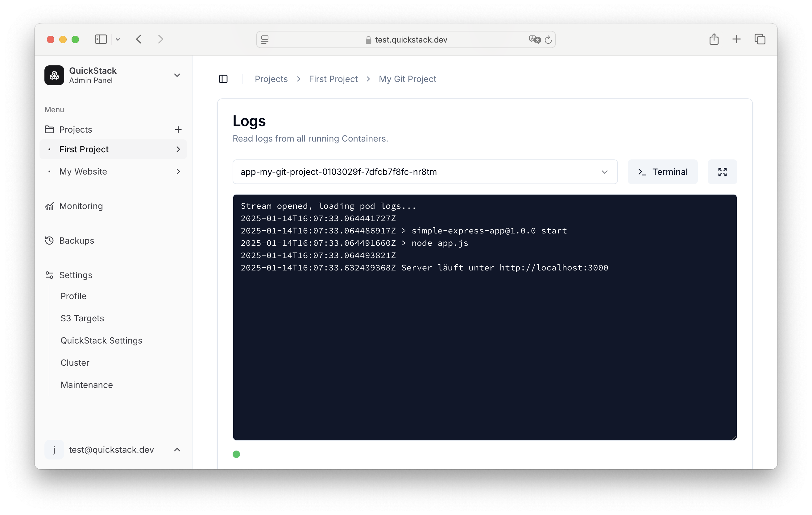The image size is (812, 515).
Task: Click the Terminal button
Action: [662, 171]
